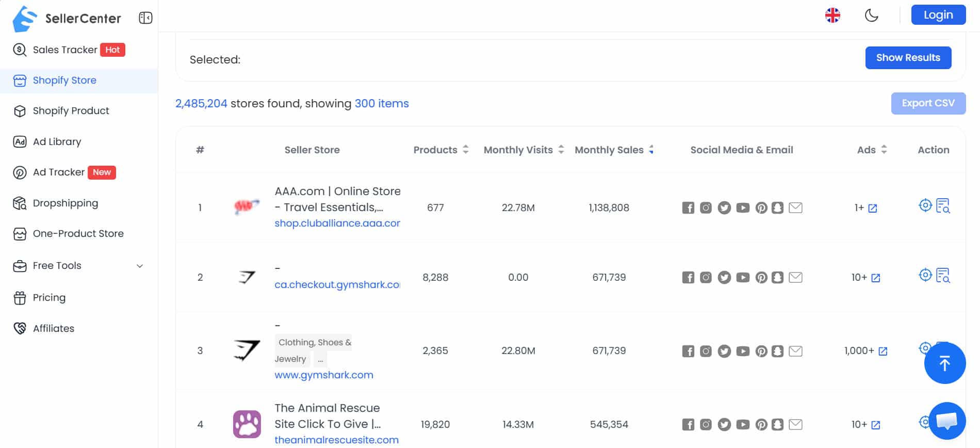980x448 pixels.
Task: Click Gymshark logo in row 2
Action: (247, 277)
